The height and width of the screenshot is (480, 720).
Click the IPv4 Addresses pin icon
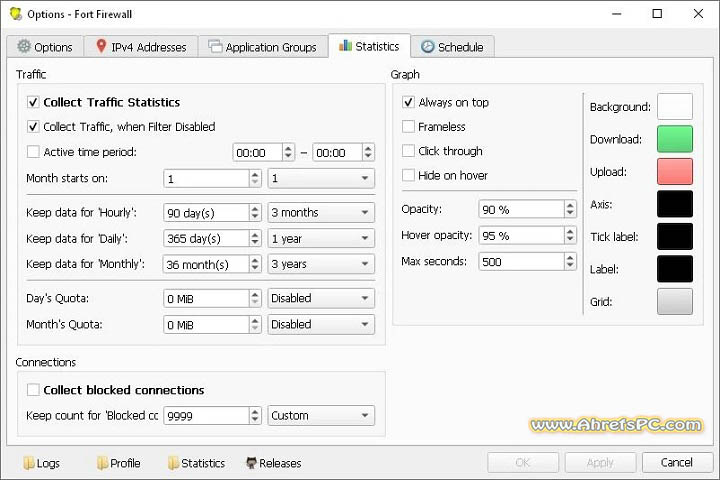point(101,47)
